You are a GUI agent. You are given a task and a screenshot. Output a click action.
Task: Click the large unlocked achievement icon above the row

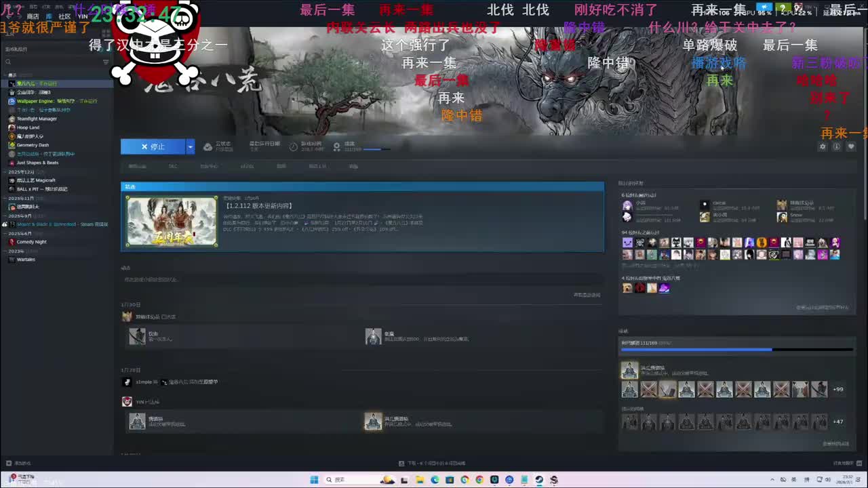click(x=629, y=370)
